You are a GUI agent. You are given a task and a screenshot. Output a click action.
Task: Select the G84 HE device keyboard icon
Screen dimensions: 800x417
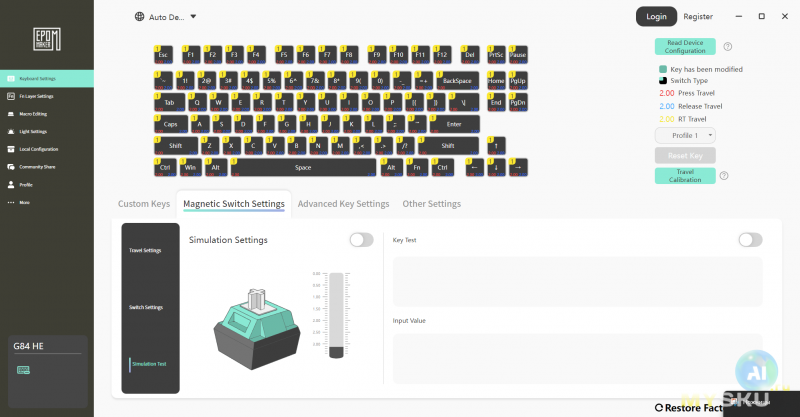coord(23,370)
